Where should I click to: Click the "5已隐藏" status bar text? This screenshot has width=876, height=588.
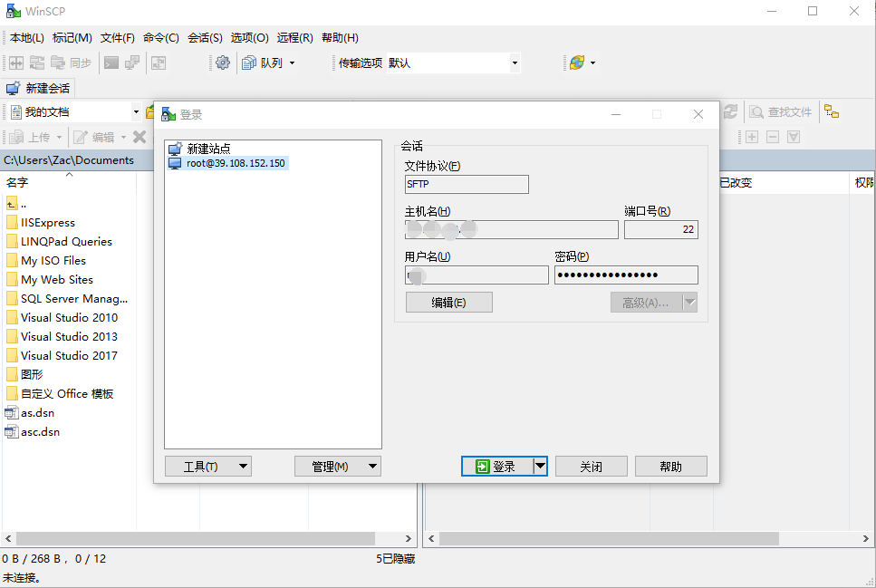point(396,558)
